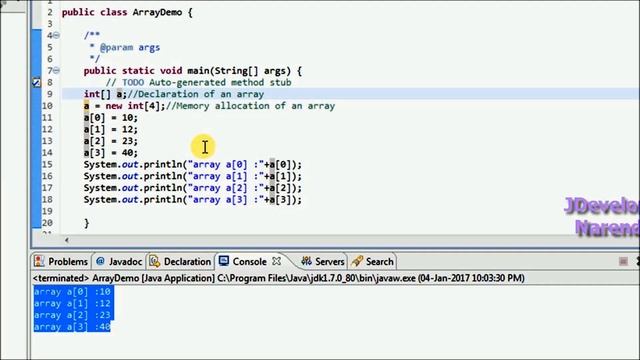Click the Problems tab icon
Viewport: 640px width, 360px height.
pyautogui.click(x=39, y=261)
